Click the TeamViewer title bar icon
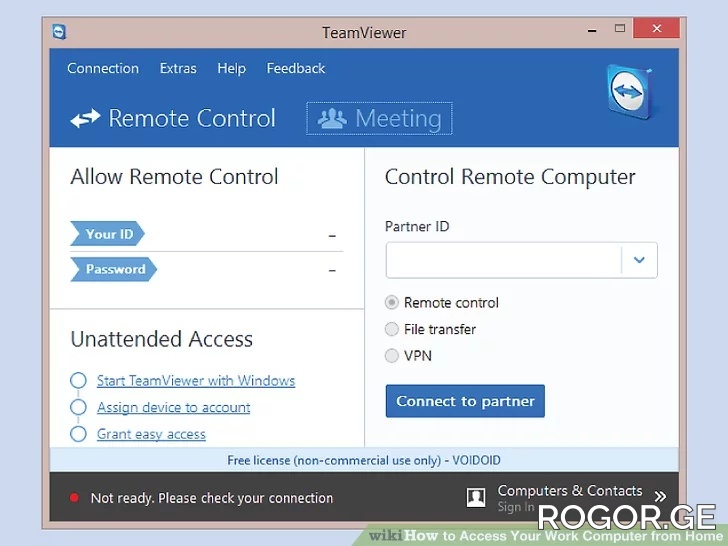The height and width of the screenshot is (546, 728). click(59, 32)
